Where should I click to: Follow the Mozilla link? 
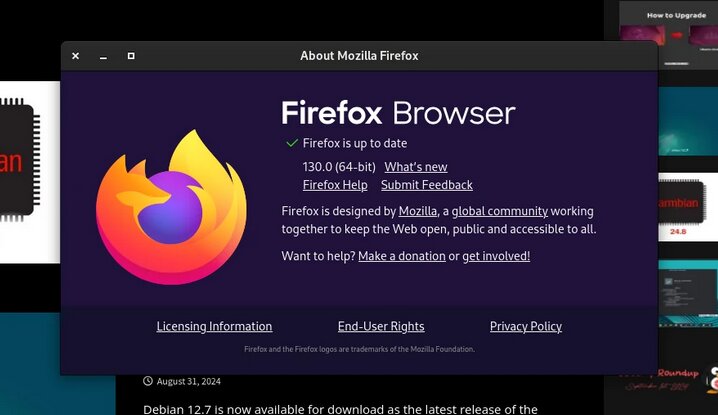click(418, 211)
